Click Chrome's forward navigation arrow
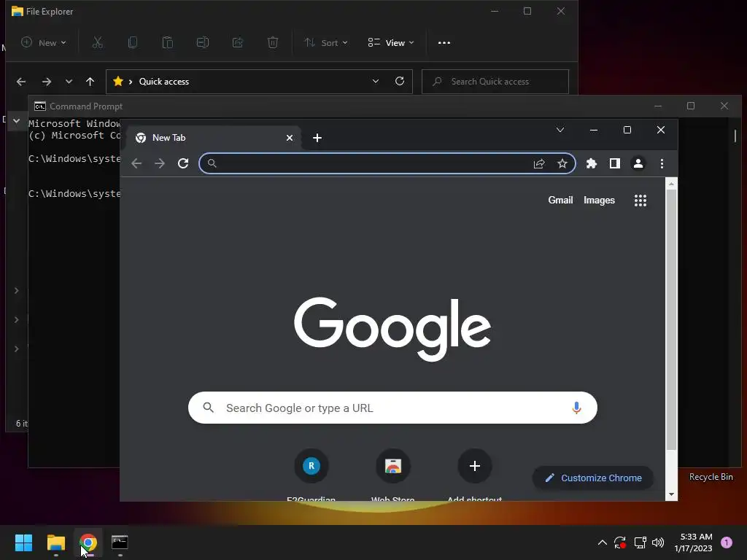The height and width of the screenshot is (560, 747). pyautogui.click(x=160, y=163)
